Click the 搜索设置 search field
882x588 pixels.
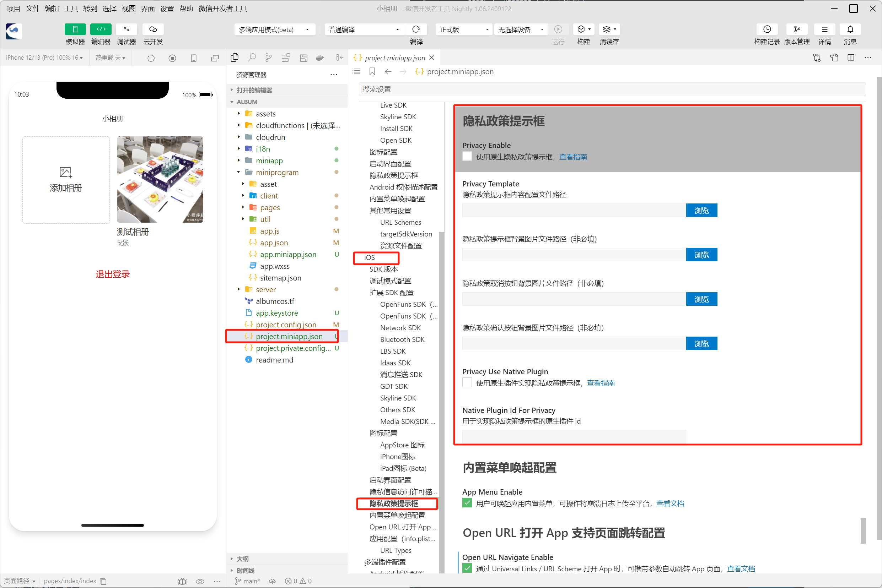point(612,89)
